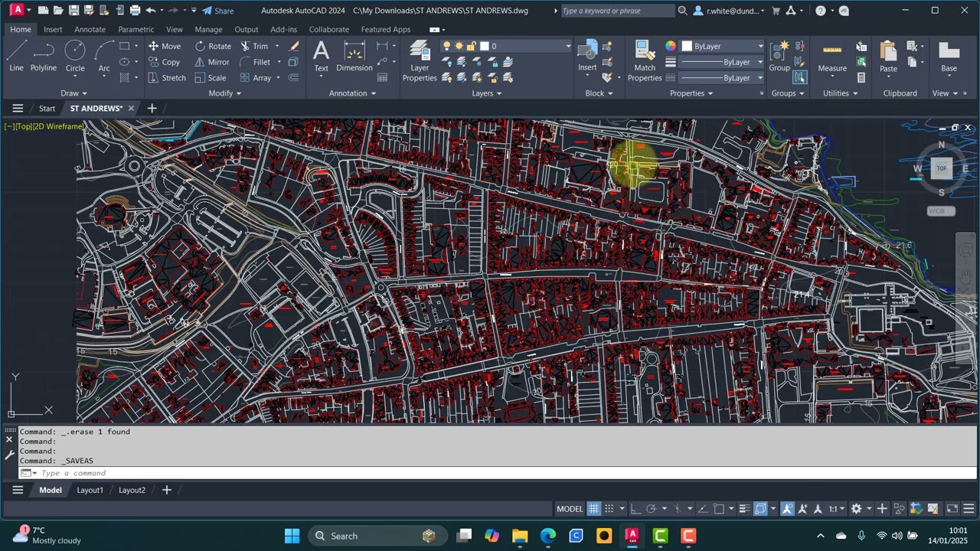Expand the Modify panel
The width and height of the screenshot is (980, 551).
225,93
